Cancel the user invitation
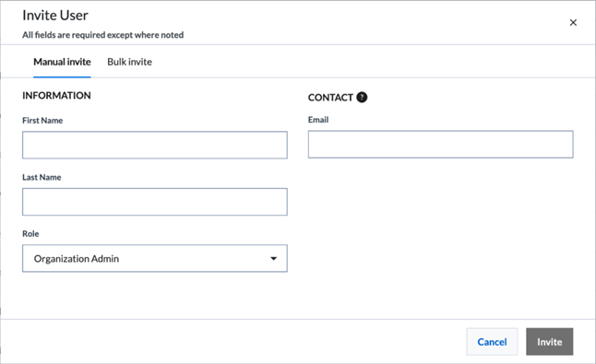The height and width of the screenshot is (364, 596). click(492, 342)
